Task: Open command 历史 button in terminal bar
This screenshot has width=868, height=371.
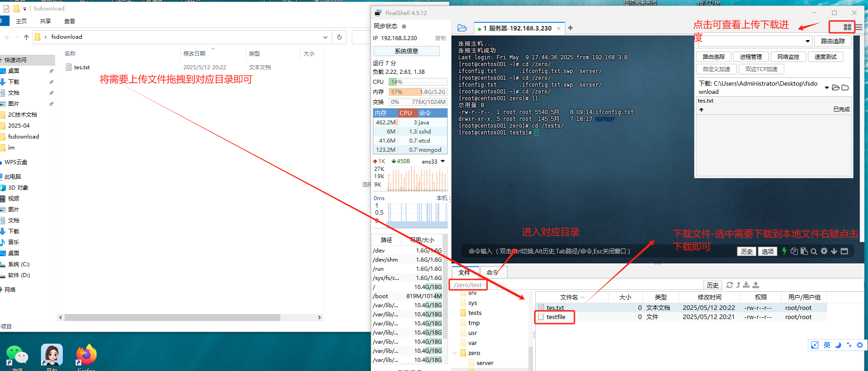Action: coord(747,252)
